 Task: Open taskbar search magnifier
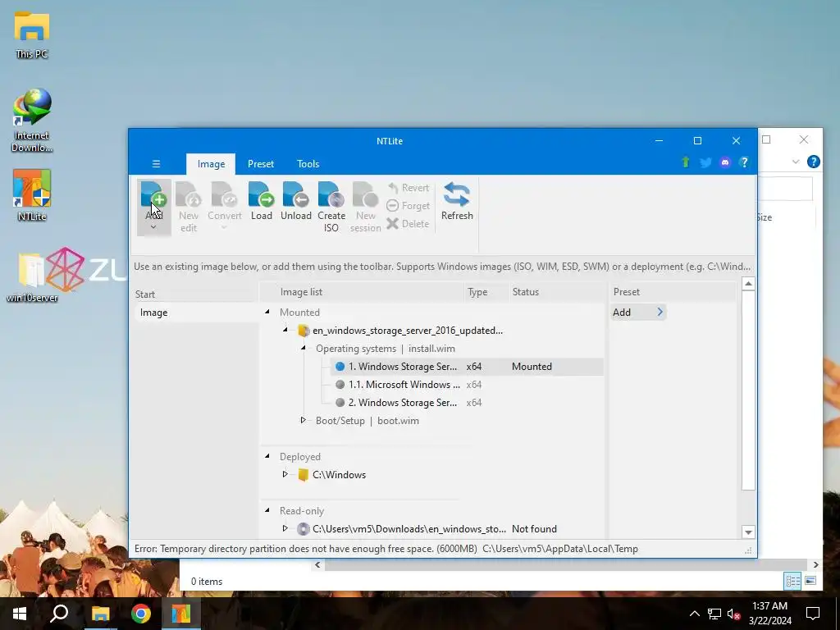click(x=59, y=614)
